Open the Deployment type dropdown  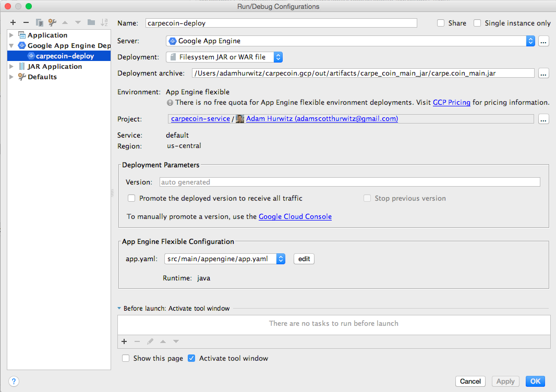(x=224, y=57)
